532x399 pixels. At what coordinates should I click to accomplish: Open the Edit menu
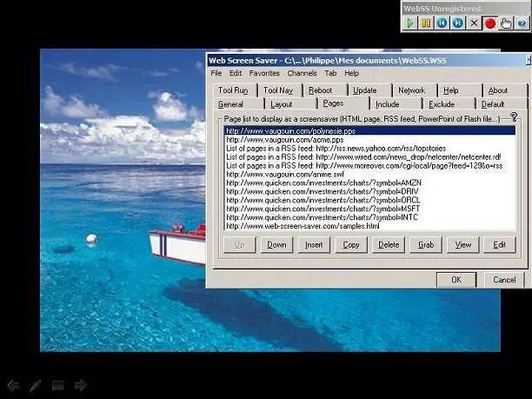[x=236, y=73]
